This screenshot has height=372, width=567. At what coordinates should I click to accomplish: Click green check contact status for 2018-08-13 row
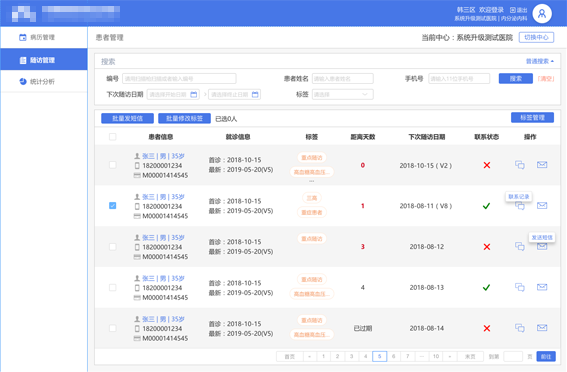[x=487, y=288]
